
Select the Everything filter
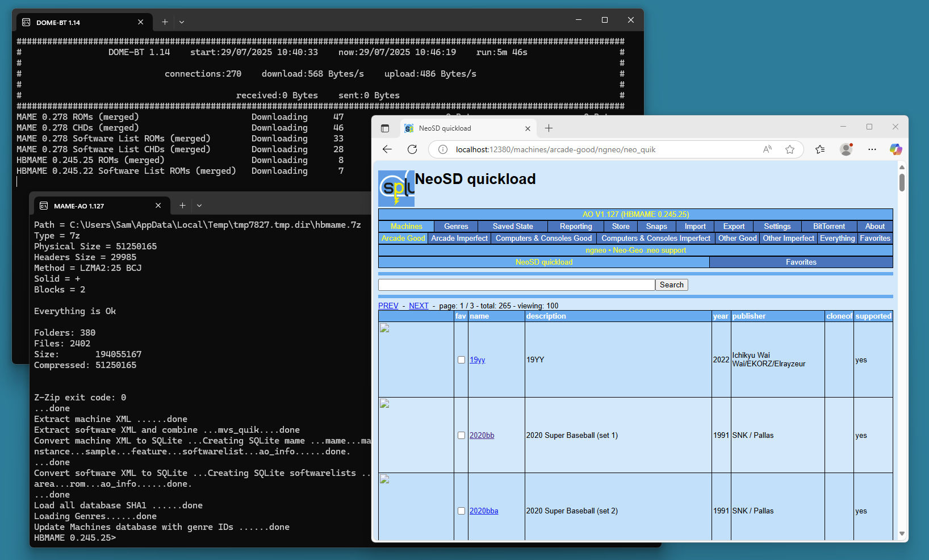click(838, 238)
